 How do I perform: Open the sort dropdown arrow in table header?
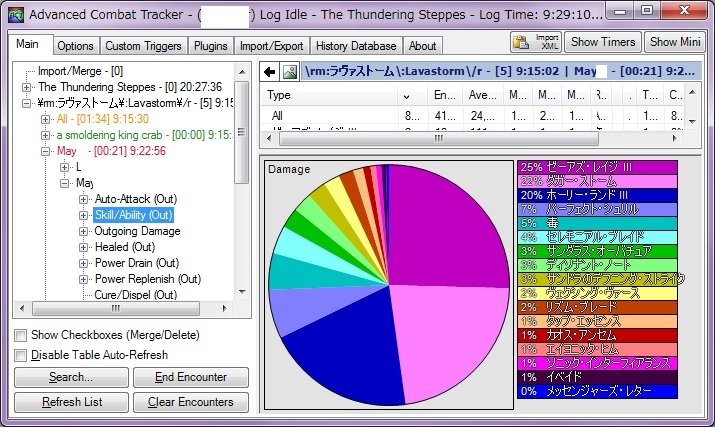406,96
